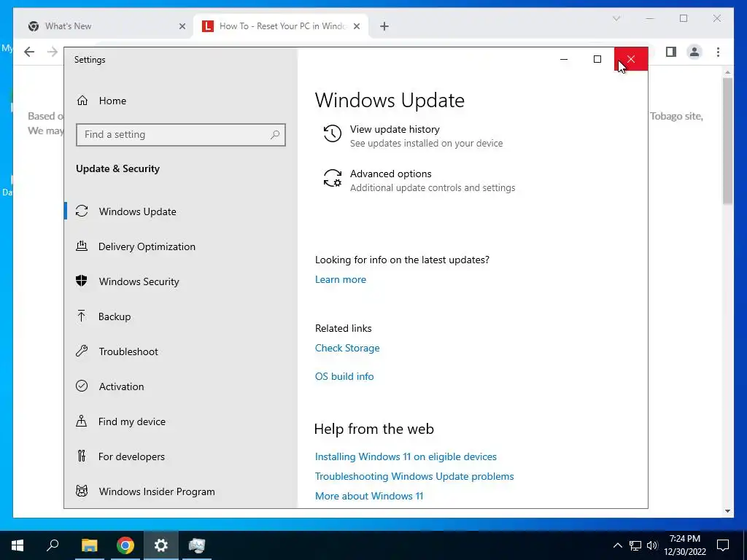Open the OS build info link
Screen dimensions: 747x560
click(x=344, y=376)
